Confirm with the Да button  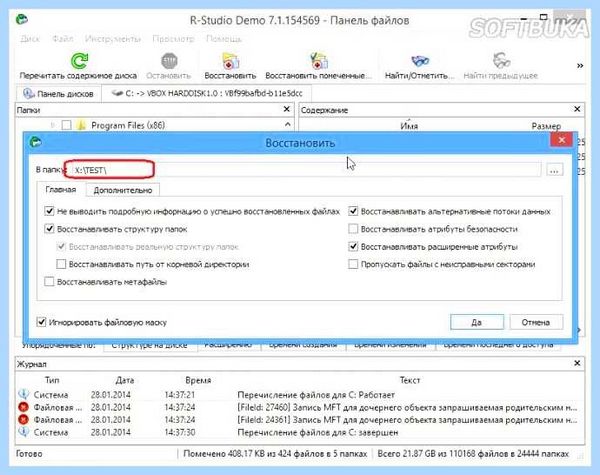[476, 322]
